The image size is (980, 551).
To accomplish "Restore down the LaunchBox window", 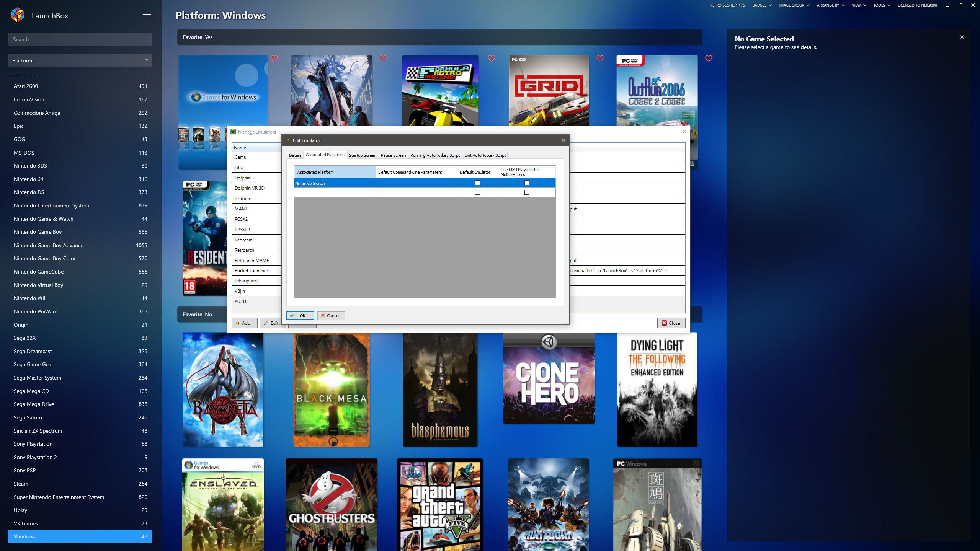I will [960, 5].
